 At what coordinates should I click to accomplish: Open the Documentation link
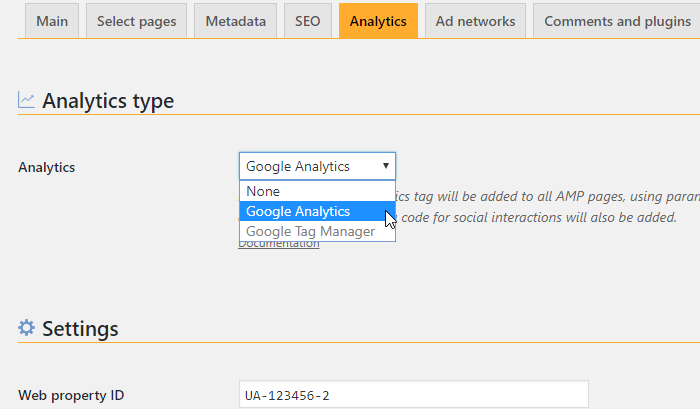[x=279, y=245]
